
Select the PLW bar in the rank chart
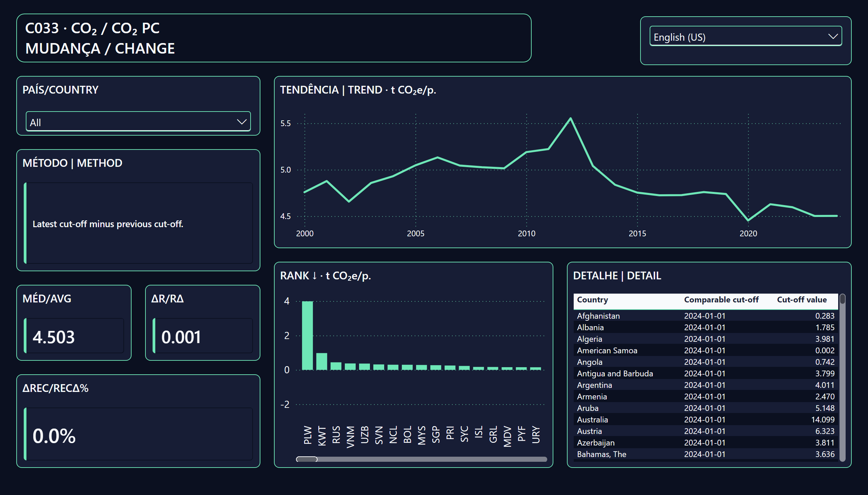coord(307,336)
